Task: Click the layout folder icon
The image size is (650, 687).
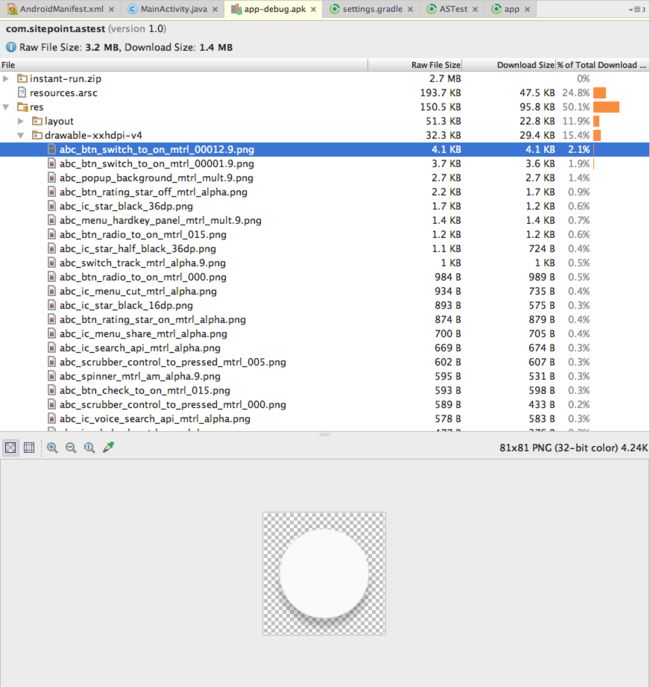Action: (37, 121)
